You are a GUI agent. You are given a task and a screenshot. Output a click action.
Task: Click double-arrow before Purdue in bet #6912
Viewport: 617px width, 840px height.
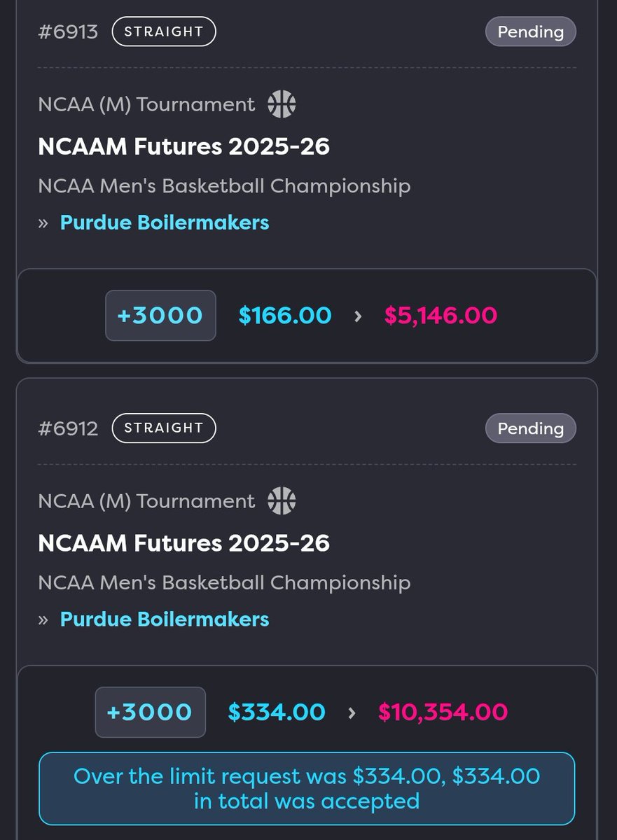(x=43, y=620)
